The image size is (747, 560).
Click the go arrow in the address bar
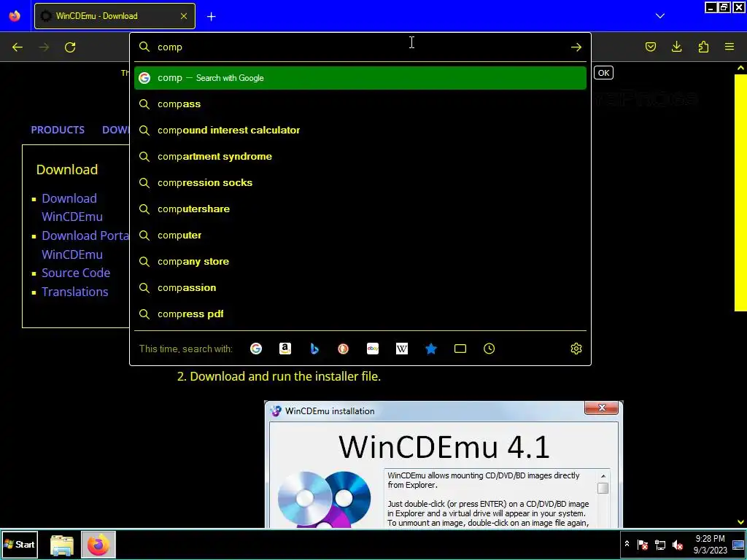[576, 47]
